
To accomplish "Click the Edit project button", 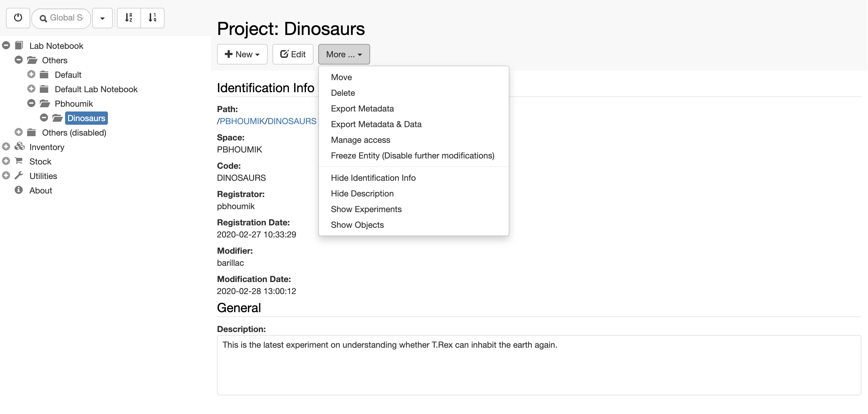I will point(293,54).
